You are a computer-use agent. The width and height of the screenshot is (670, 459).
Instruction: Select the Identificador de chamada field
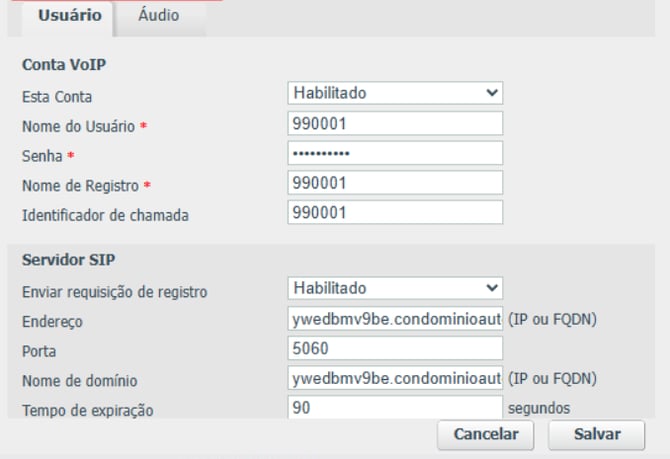tap(395, 213)
